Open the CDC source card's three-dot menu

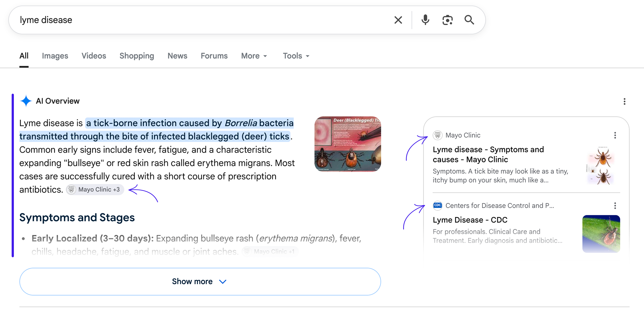[615, 206]
